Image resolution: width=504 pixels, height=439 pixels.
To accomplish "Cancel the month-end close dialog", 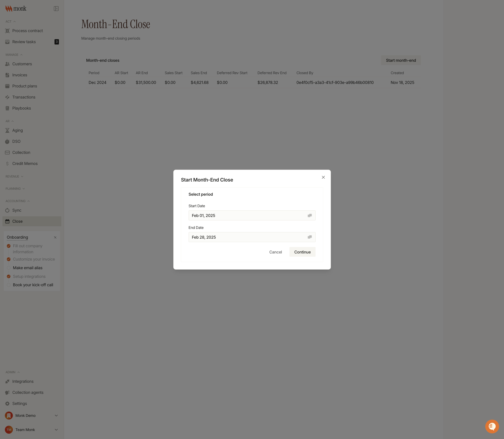I will (275, 252).
